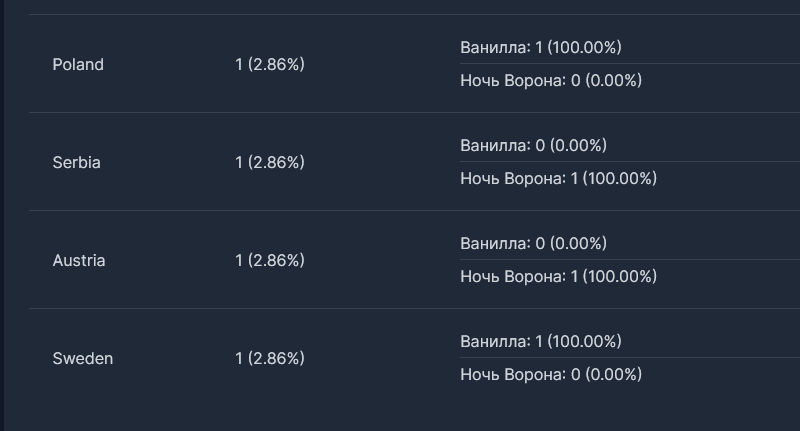Screen dimensions: 800x431
Task: Click the Sweden country cell
Action: pos(82,359)
